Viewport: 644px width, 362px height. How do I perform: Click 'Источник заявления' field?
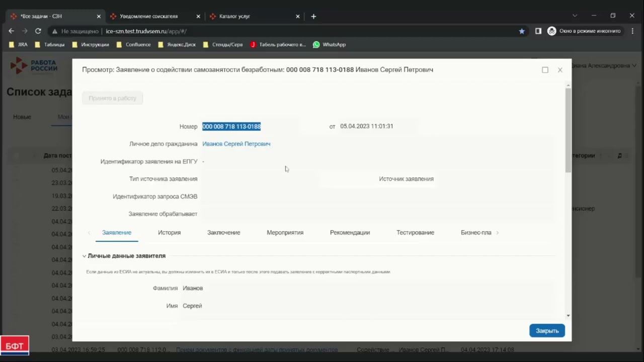(x=495, y=179)
